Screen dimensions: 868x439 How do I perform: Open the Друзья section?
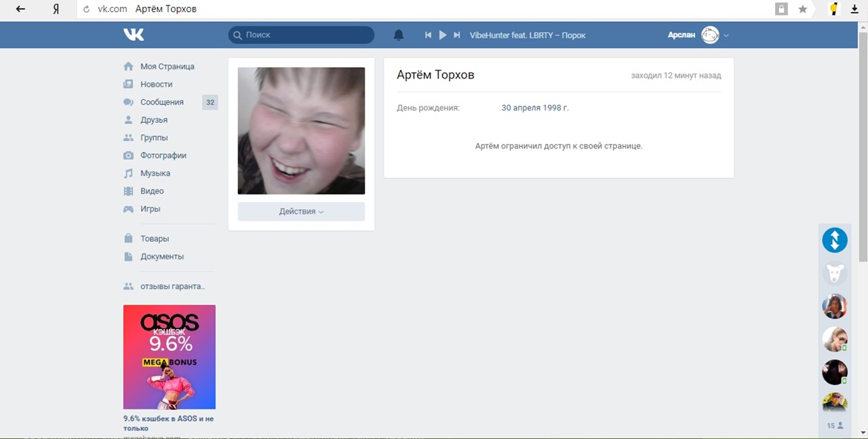coord(153,120)
